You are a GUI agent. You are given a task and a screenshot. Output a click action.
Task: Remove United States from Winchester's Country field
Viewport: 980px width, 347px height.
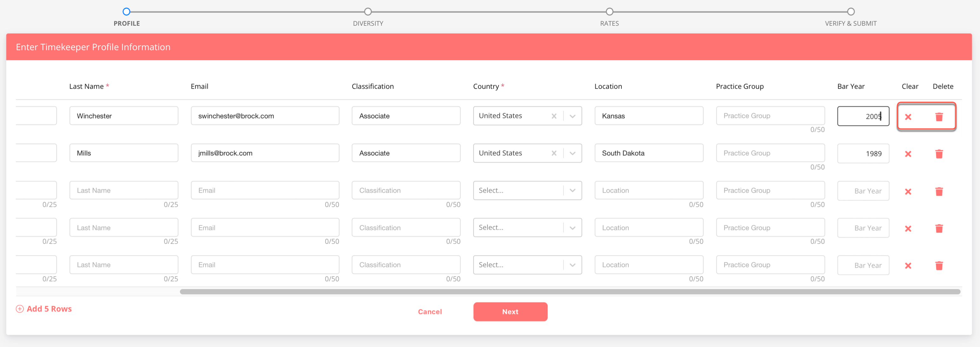point(554,116)
